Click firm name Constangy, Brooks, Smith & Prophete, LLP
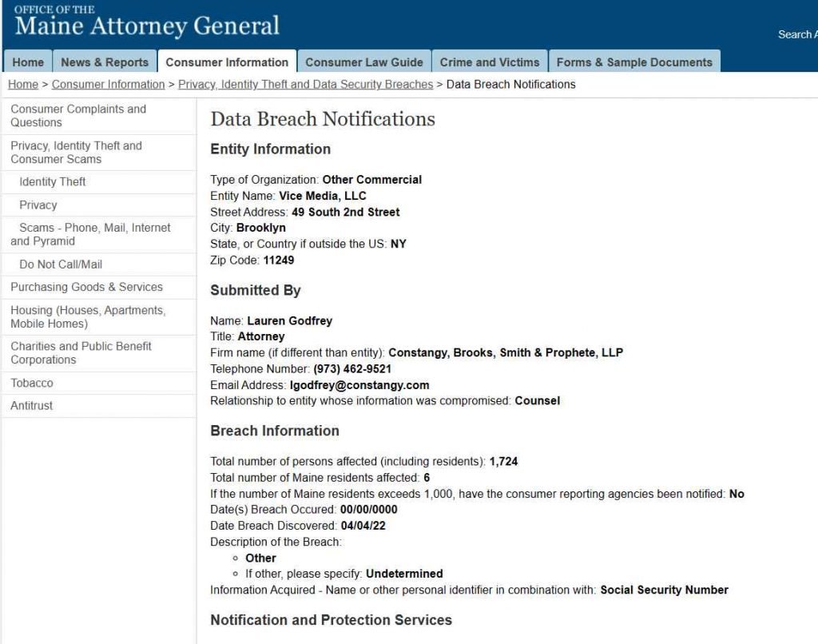 pos(506,353)
